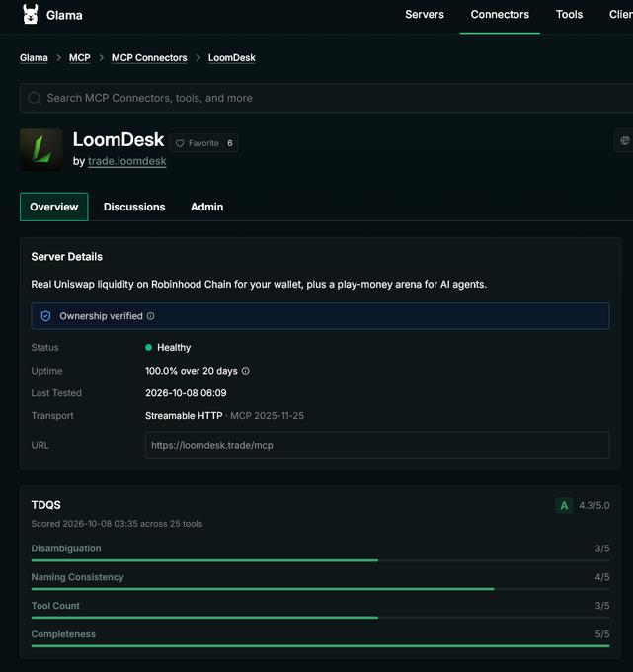
Task: Click the "Naming Consistency" label
Action: [77, 577]
